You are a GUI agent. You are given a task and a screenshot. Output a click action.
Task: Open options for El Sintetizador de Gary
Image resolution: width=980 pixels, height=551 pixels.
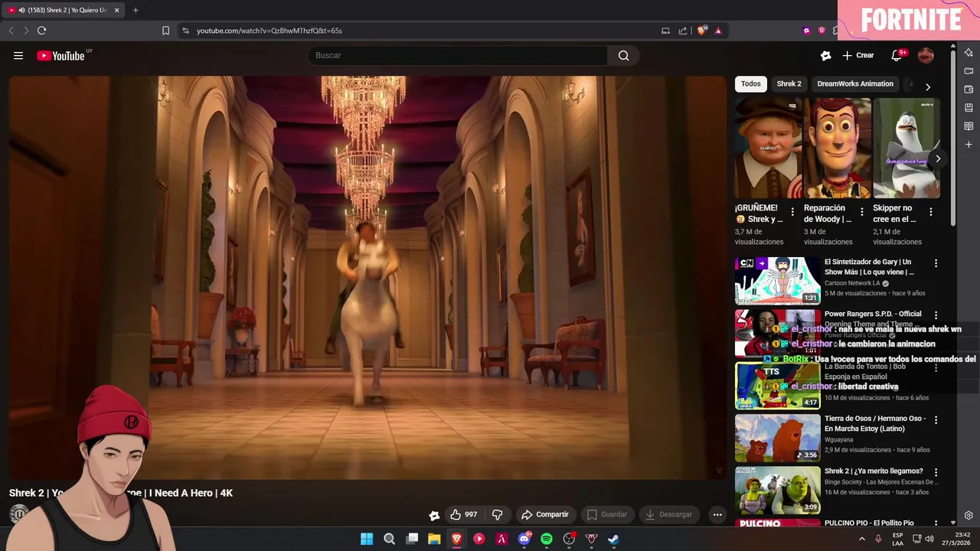[x=936, y=263]
